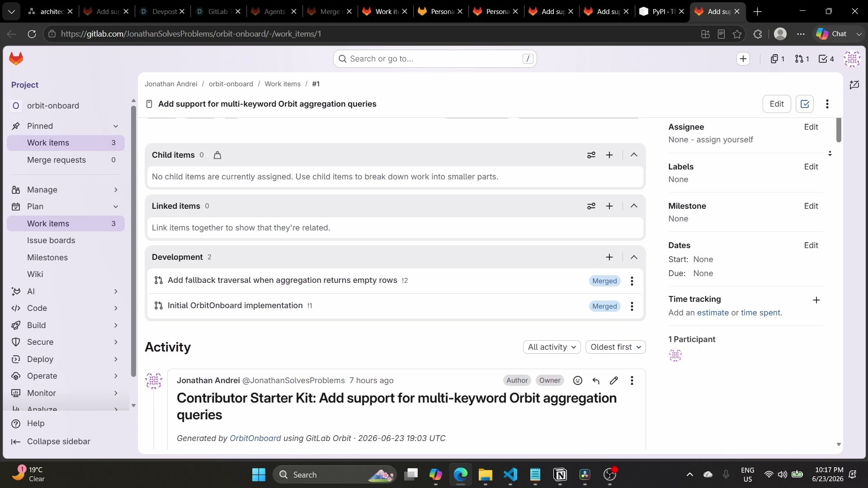Image resolution: width=868 pixels, height=488 pixels.
Task: Add a to-do item for this work item
Action: pyautogui.click(x=805, y=104)
